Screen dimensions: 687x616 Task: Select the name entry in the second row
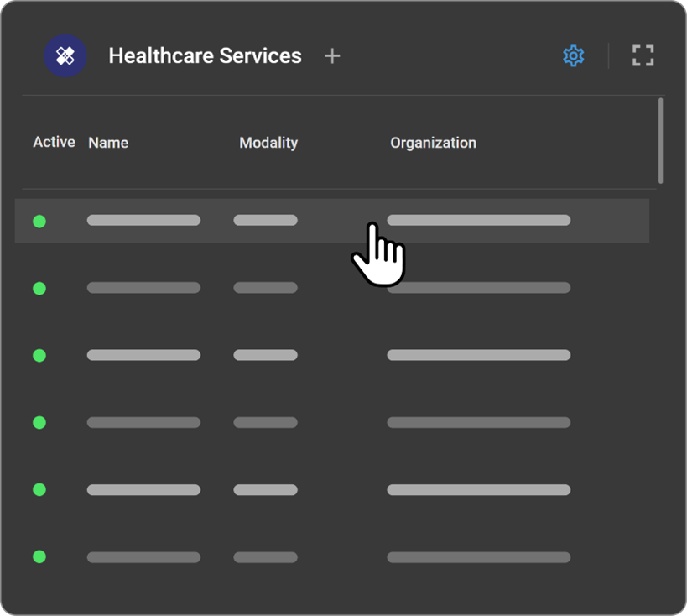click(143, 288)
